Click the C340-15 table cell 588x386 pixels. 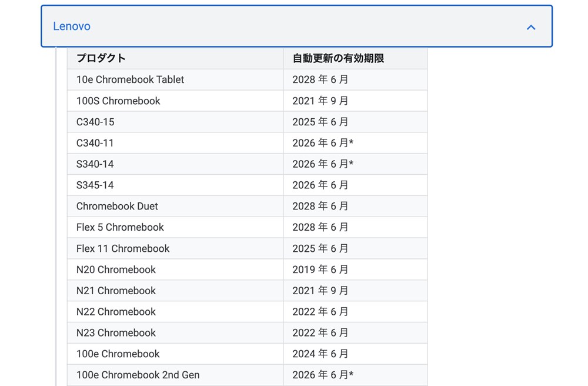(94, 122)
